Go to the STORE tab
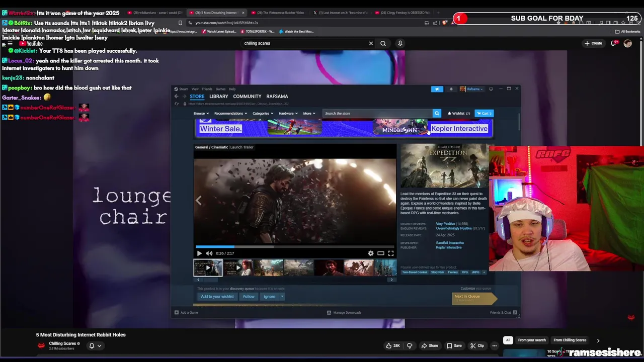This screenshot has height=362, width=644. click(197, 97)
